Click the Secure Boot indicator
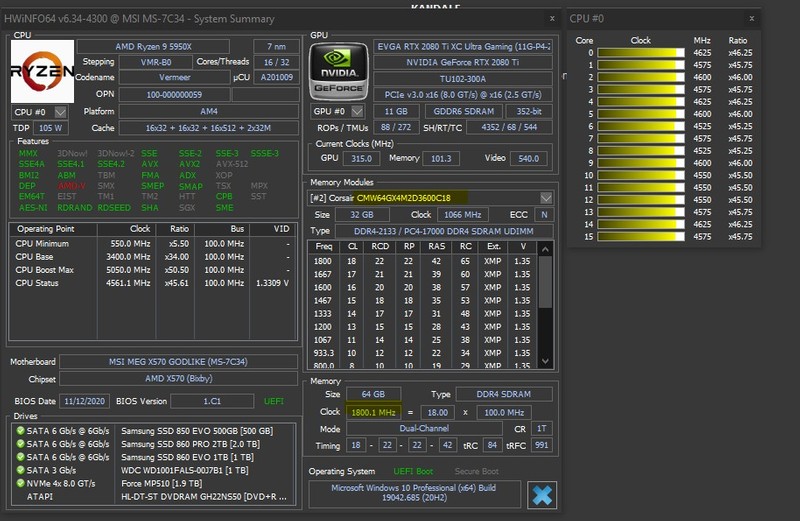Image resolution: width=800 pixels, height=521 pixels. [x=477, y=471]
